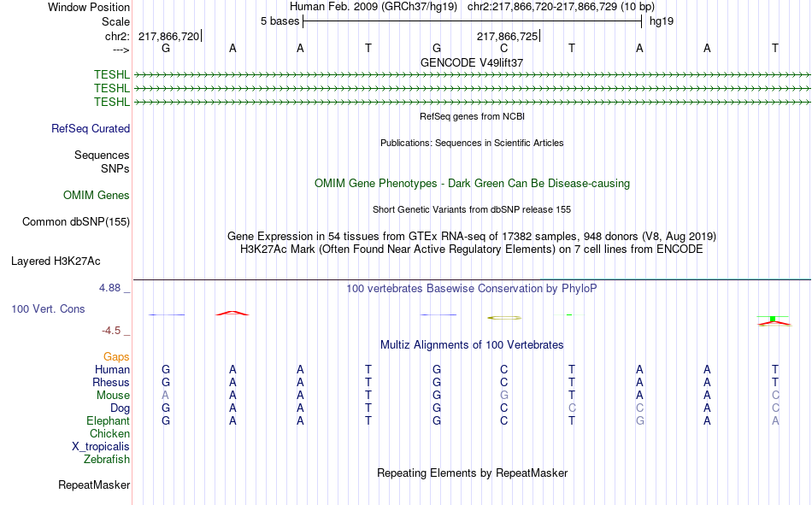The height and width of the screenshot is (505, 812).
Task: Open the GENCODE V49lift37 track title
Action: tap(472, 62)
